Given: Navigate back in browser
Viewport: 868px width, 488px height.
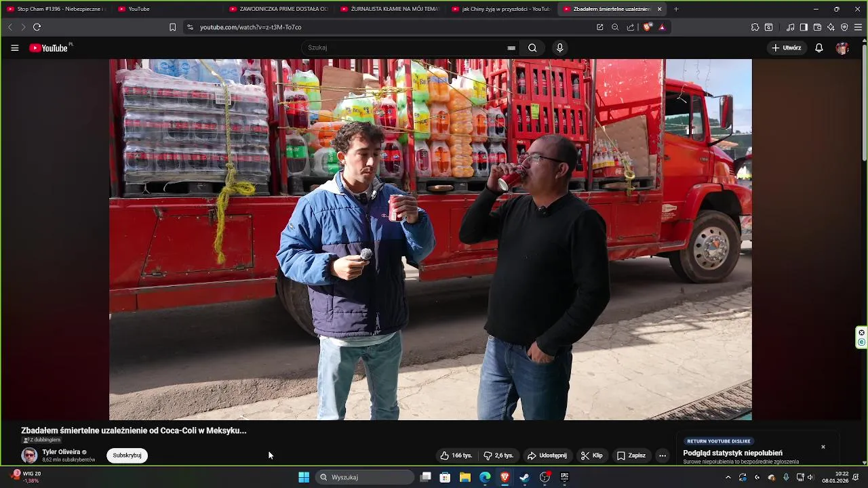Looking at the screenshot, I should 9,27.
